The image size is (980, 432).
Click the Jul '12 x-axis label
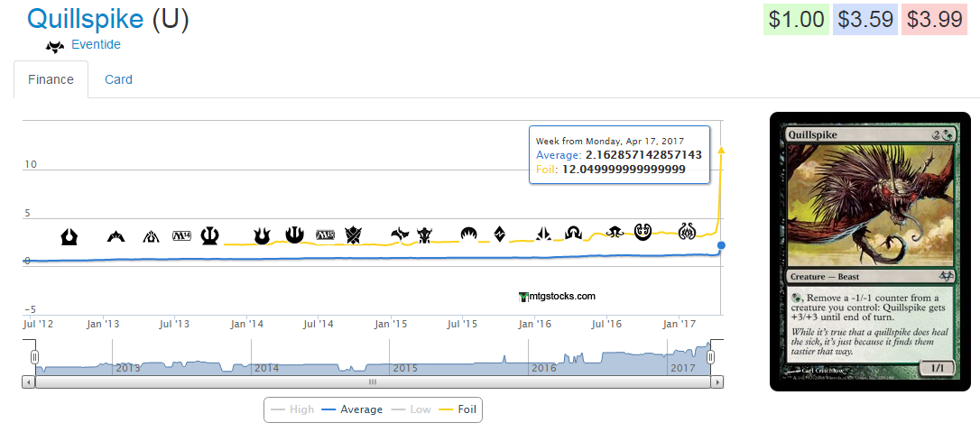(x=38, y=324)
